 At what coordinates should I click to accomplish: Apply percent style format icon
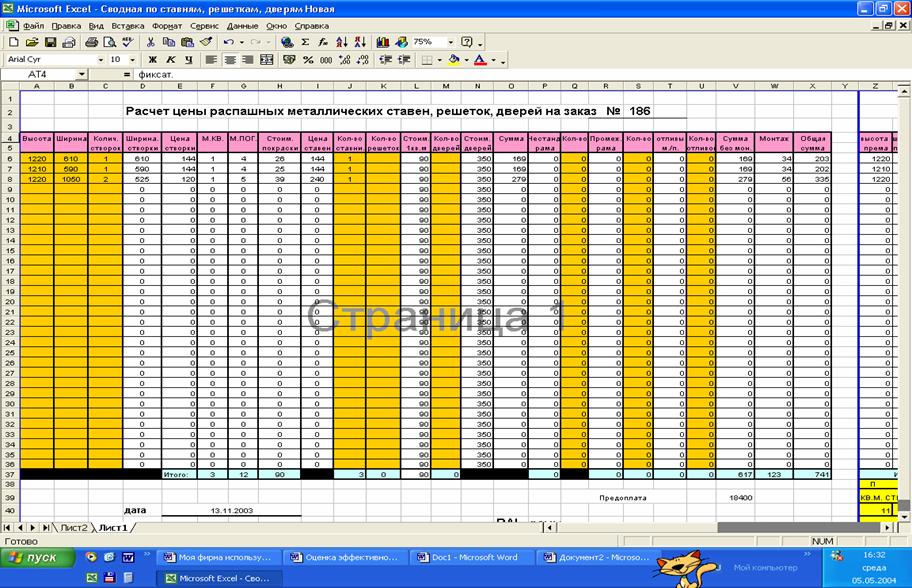coord(308,60)
